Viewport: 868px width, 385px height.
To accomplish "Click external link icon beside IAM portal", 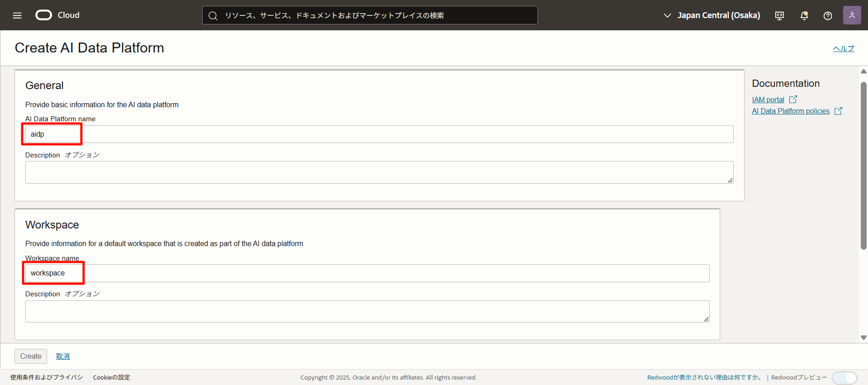I will [793, 100].
